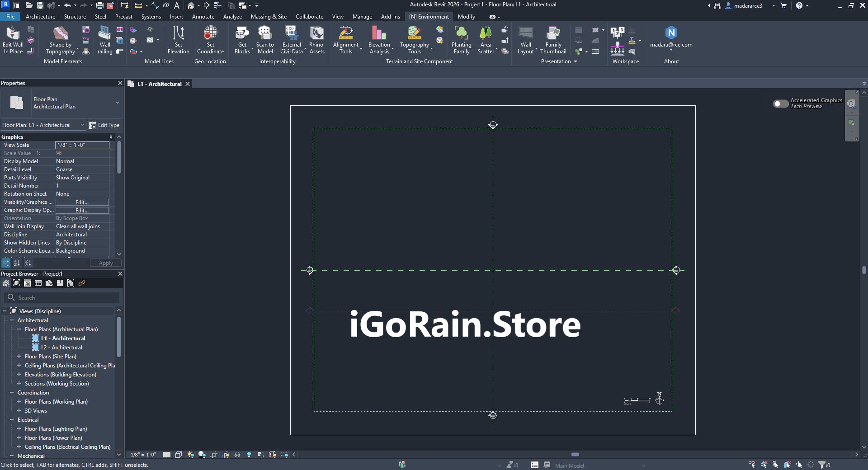Click the Family Thumbnail icon

click(x=553, y=40)
